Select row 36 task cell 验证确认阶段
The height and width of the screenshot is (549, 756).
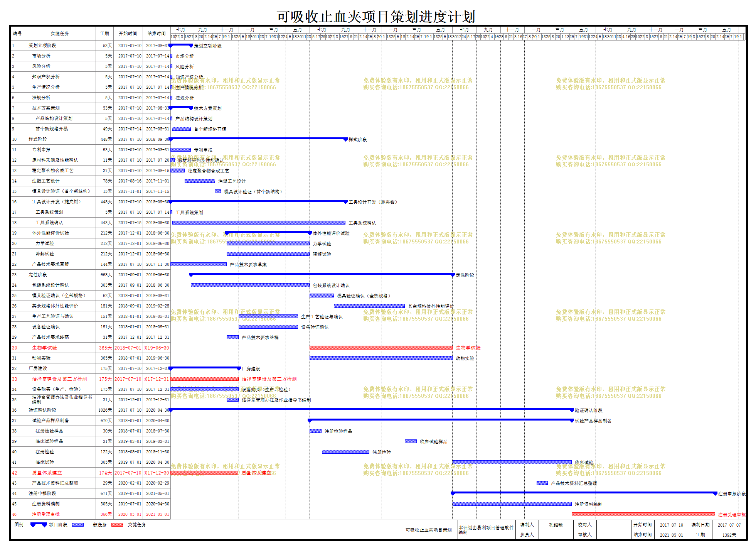60,410
